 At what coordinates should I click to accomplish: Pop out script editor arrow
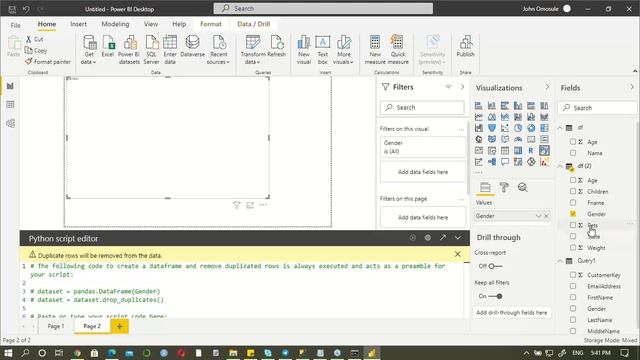click(443, 238)
